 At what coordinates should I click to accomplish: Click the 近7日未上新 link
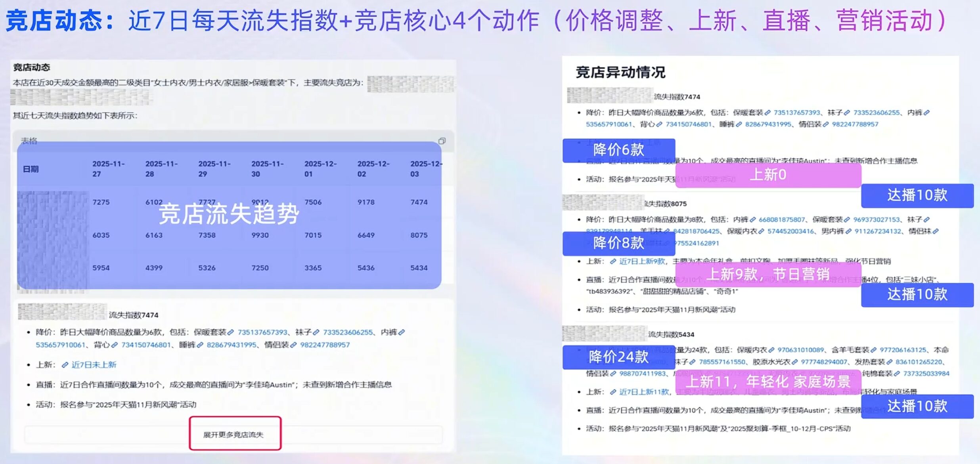(x=94, y=365)
